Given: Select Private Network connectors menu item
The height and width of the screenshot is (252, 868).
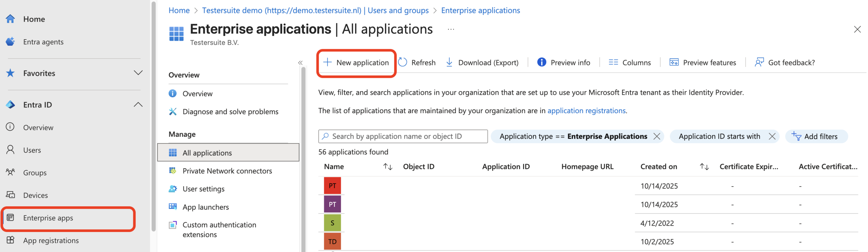Looking at the screenshot, I should click(227, 171).
